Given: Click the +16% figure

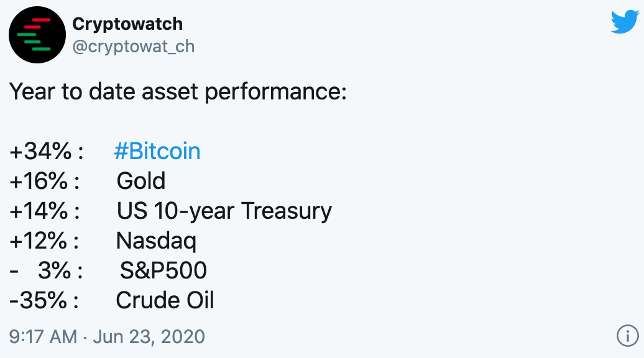Looking at the screenshot, I should pos(39,181).
